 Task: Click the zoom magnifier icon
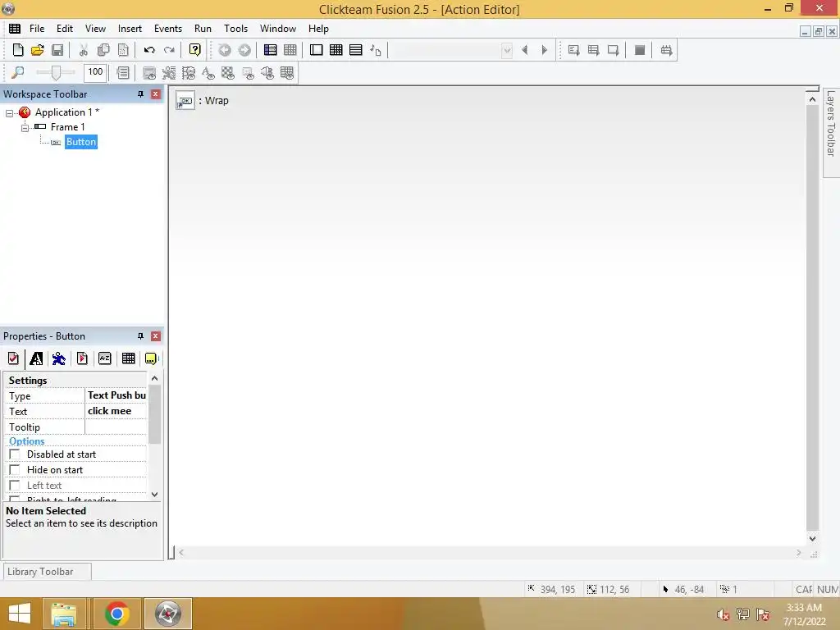18,72
